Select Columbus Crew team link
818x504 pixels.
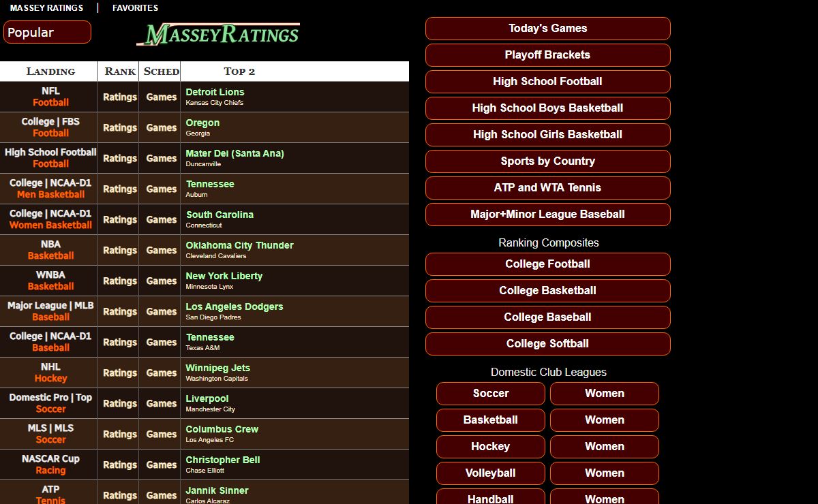[x=222, y=429]
